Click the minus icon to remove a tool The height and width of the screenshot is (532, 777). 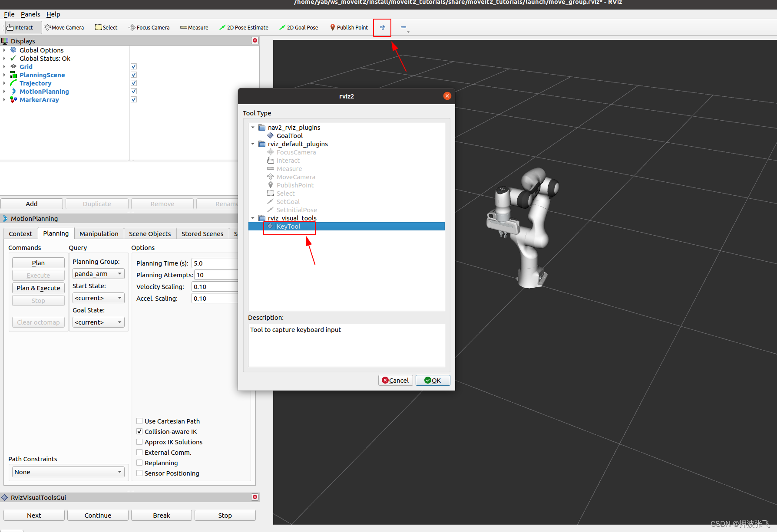[403, 27]
